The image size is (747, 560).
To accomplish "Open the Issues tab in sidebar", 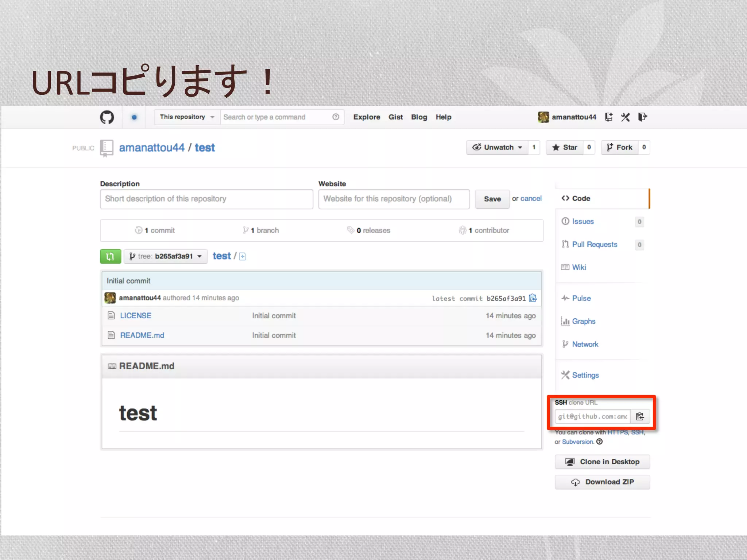I will (x=582, y=221).
